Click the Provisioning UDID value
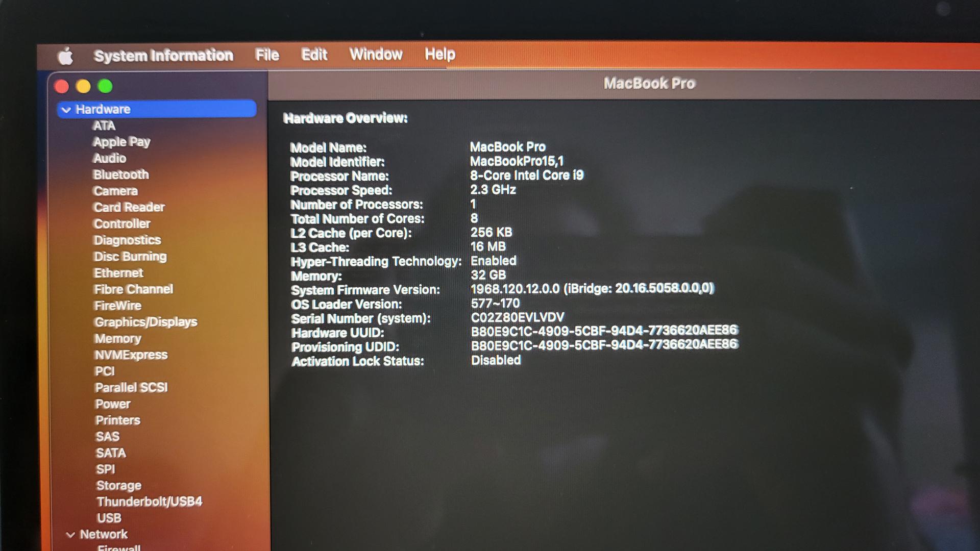 pos(604,345)
